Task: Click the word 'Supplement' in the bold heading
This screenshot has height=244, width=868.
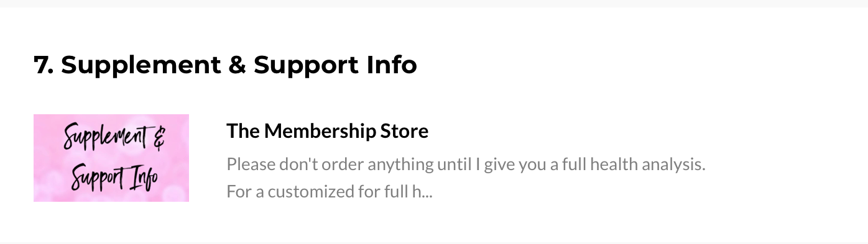Action: [141, 65]
